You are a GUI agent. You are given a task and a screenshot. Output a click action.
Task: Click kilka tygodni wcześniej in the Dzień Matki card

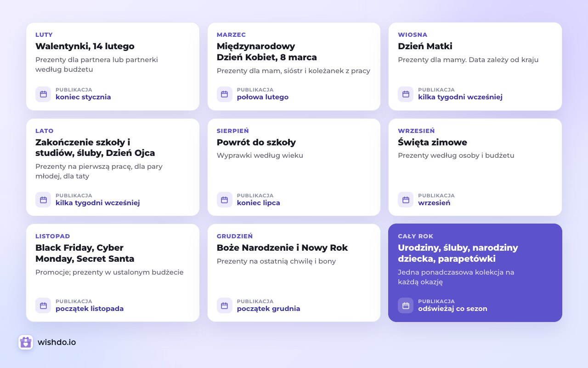pyautogui.click(x=460, y=97)
